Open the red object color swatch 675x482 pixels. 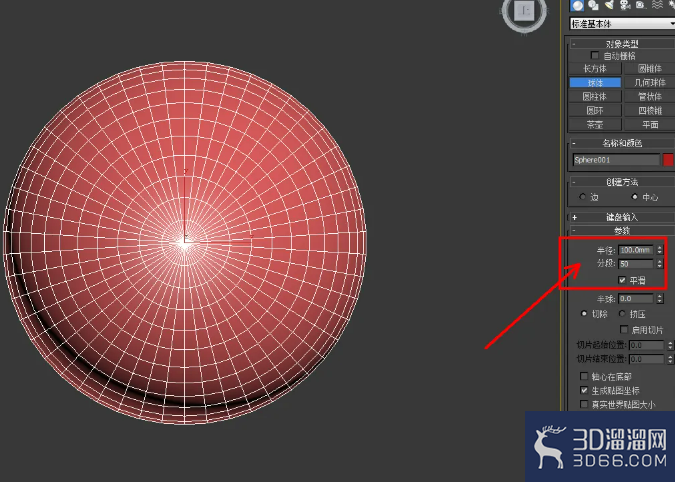669,160
